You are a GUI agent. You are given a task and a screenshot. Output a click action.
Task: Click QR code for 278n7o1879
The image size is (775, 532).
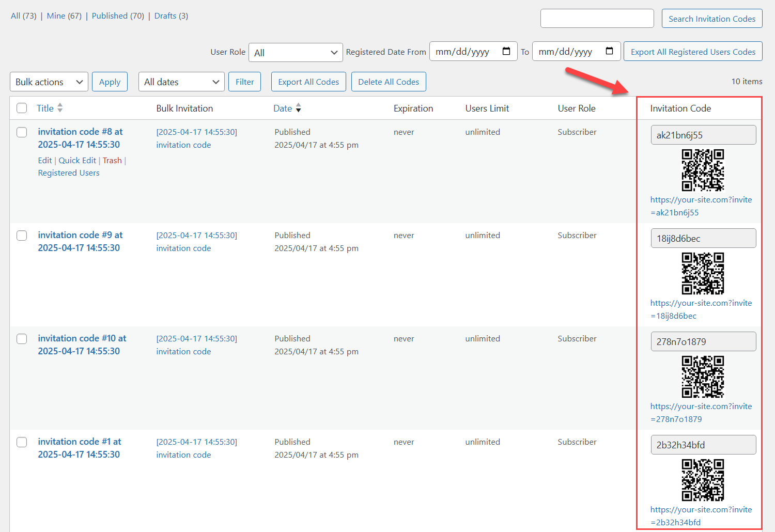pyautogui.click(x=703, y=377)
